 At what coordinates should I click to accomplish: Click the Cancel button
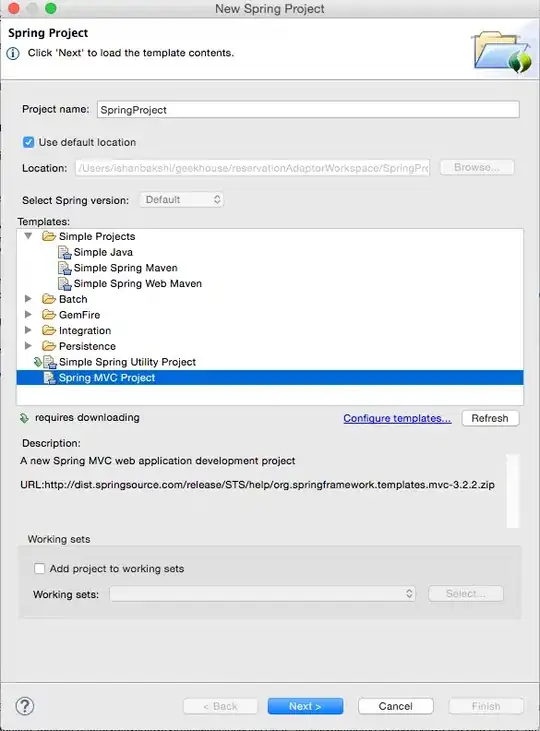(395, 706)
